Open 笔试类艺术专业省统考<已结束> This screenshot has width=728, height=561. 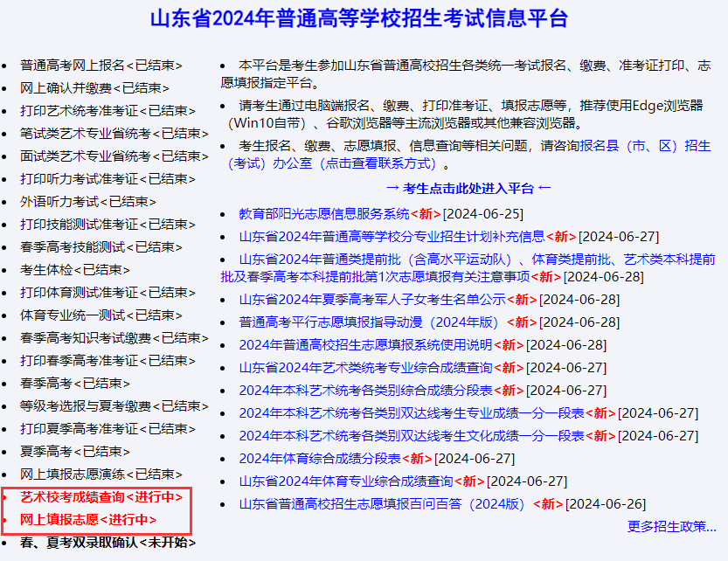pyautogui.click(x=114, y=134)
